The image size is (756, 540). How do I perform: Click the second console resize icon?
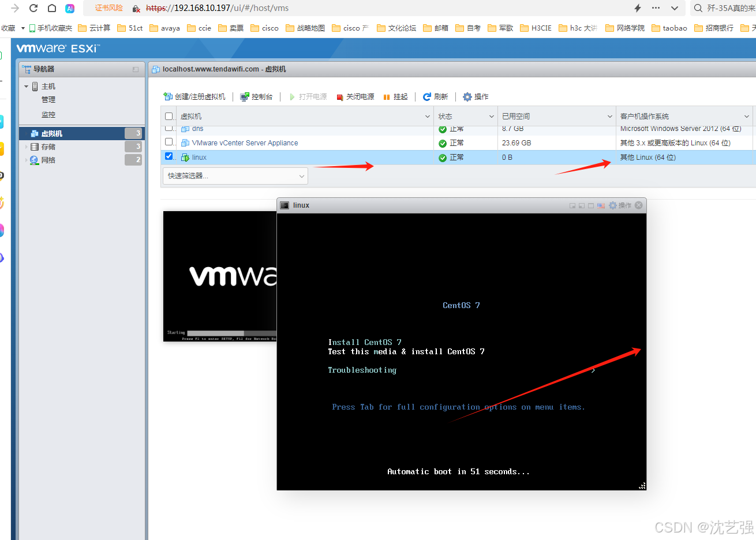tap(582, 205)
